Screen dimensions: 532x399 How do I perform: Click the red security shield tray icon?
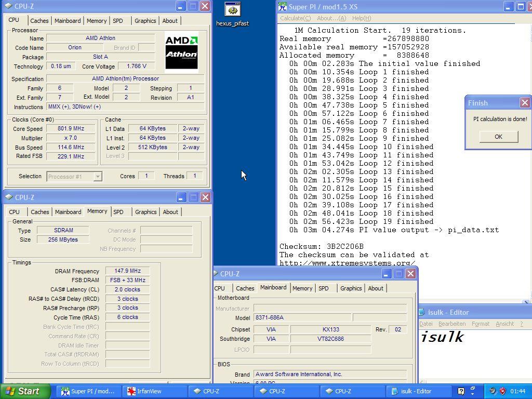click(502, 391)
